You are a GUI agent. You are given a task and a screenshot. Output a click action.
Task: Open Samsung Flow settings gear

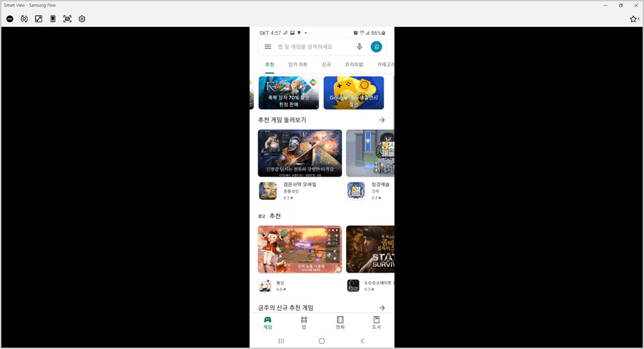point(82,19)
